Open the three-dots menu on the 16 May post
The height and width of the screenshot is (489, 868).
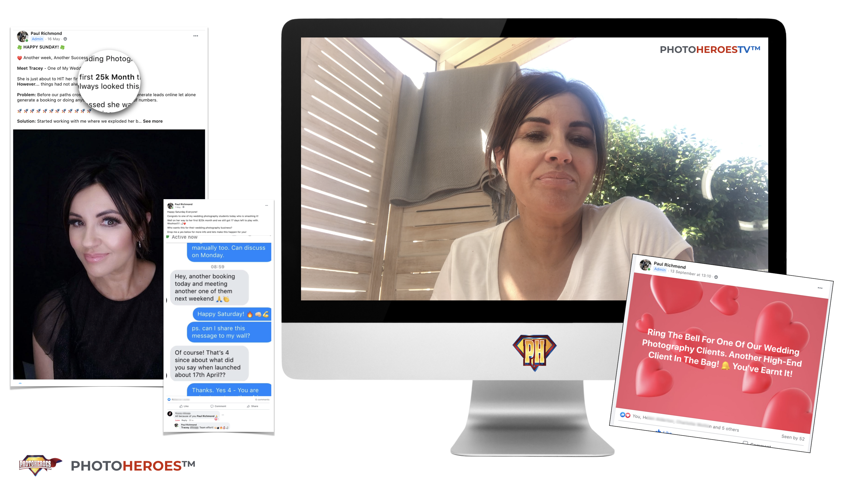(196, 36)
